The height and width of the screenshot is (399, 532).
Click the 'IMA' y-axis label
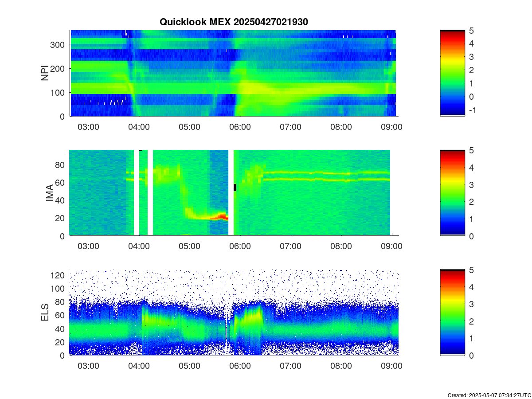pos(49,193)
